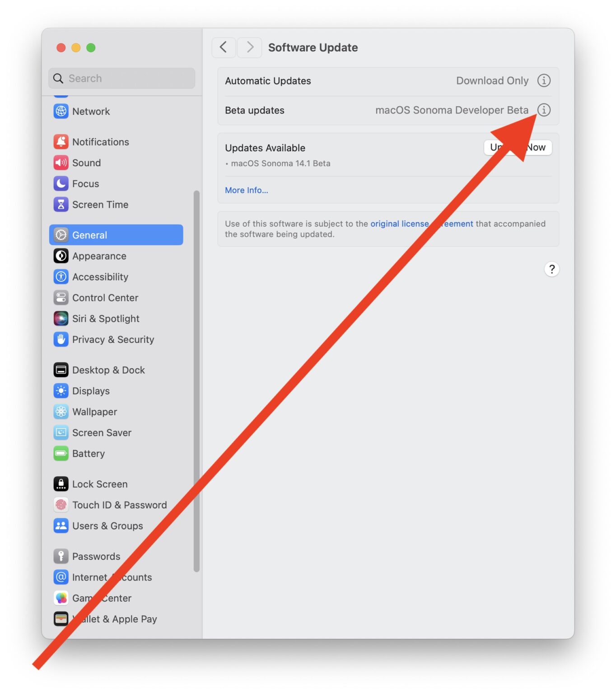Go to Users & Groups label

tap(107, 526)
